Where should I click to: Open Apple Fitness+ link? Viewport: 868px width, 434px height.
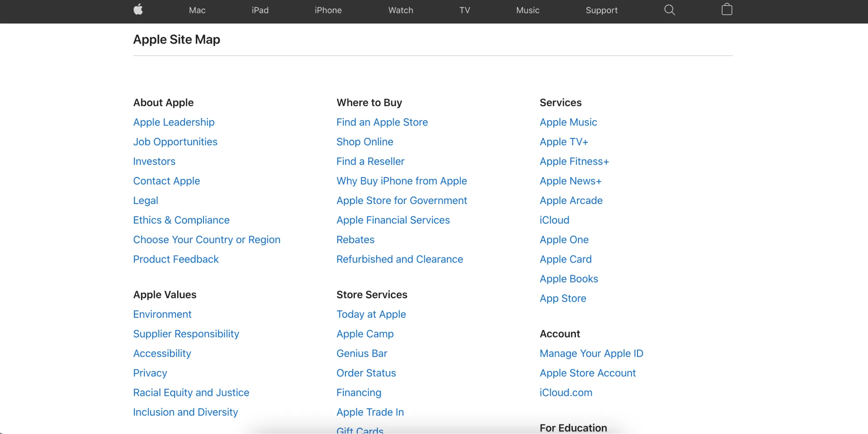(574, 161)
